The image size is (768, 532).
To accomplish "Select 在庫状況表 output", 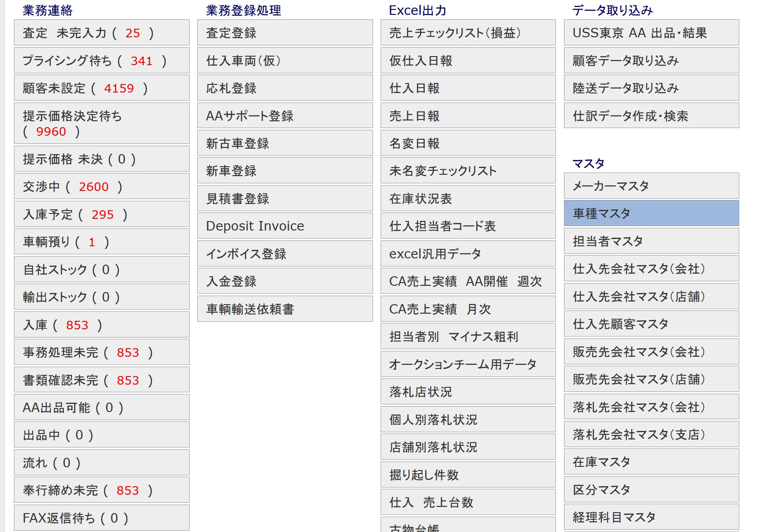I will click(468, 198).
